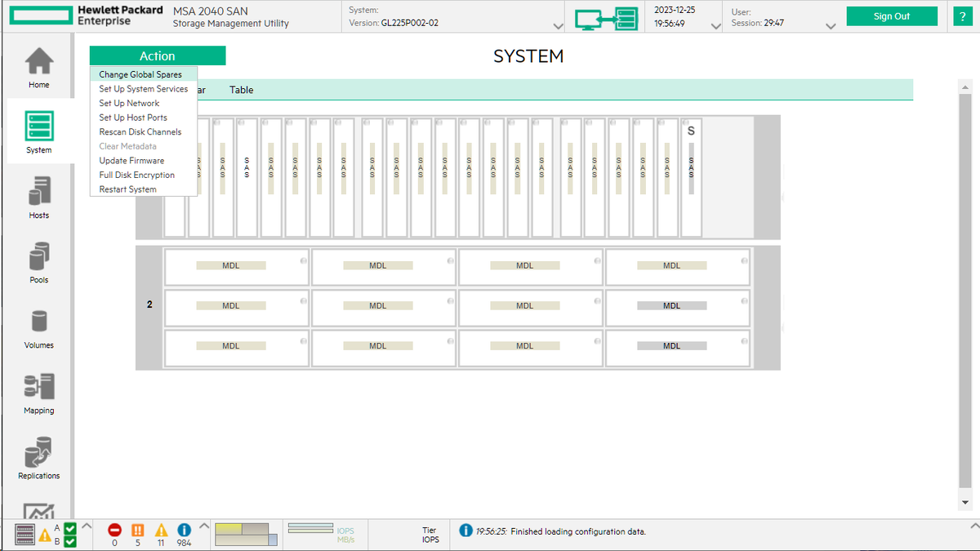Select the grey MDL disk in enclosure 2 middle row
Screen dimensions: 980x551
(x=677, y=309)
